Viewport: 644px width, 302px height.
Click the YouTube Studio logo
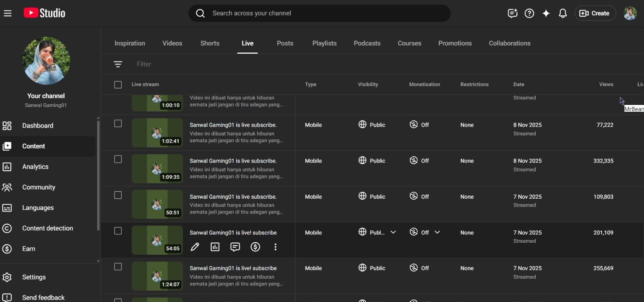[44, 13]
